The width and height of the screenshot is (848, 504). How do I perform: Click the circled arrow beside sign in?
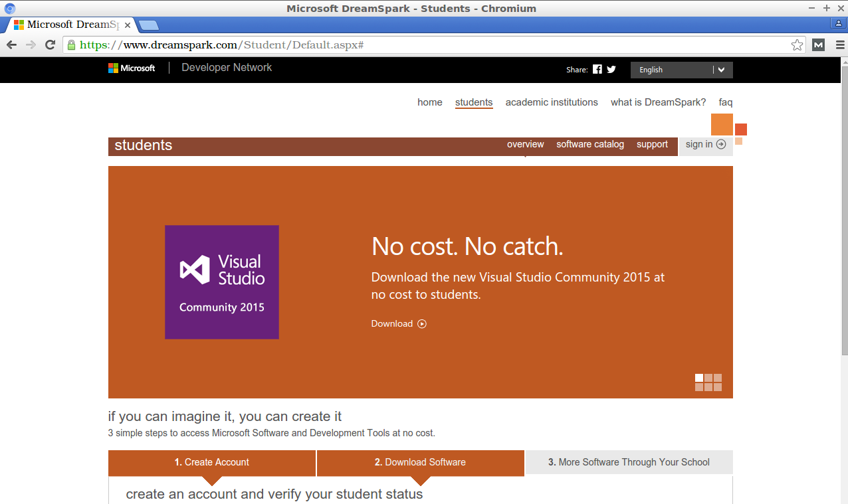(x=721, y=144)
